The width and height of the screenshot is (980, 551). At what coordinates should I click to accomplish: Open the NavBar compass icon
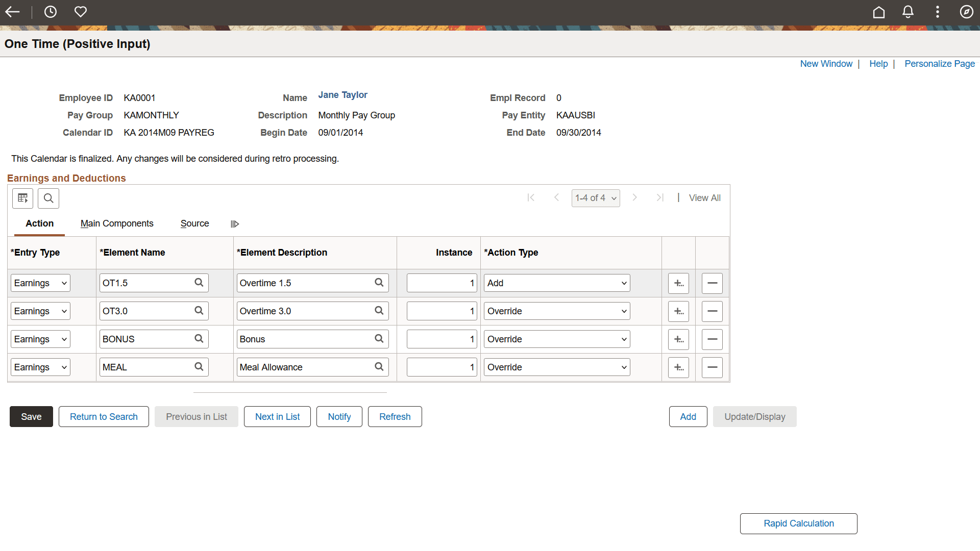pyautogui.click(x=966, y=12)
